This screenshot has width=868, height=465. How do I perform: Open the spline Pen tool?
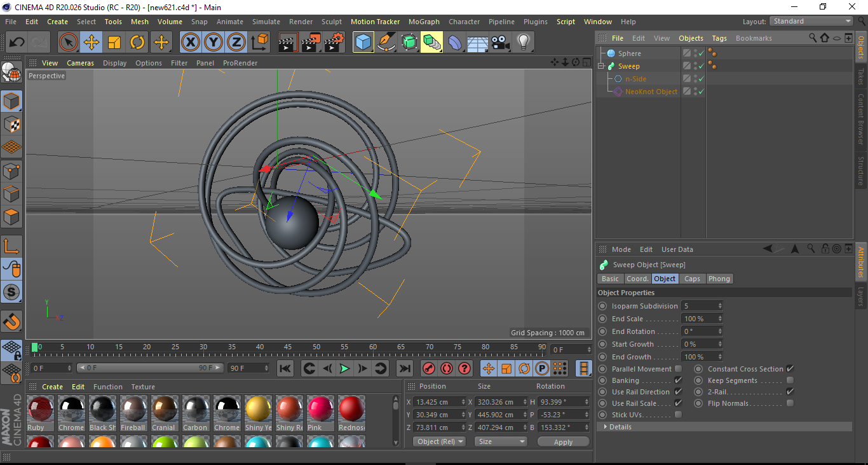tap(386, 43)
